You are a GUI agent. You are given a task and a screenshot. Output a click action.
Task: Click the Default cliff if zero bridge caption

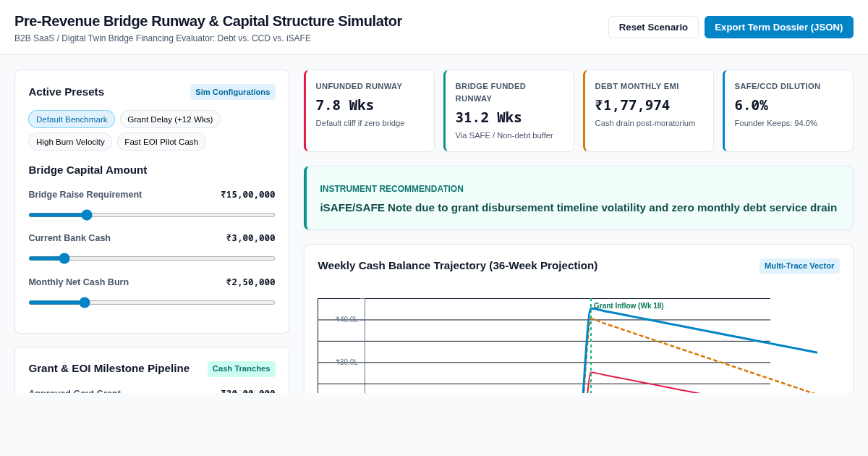(x=360, y=123)
